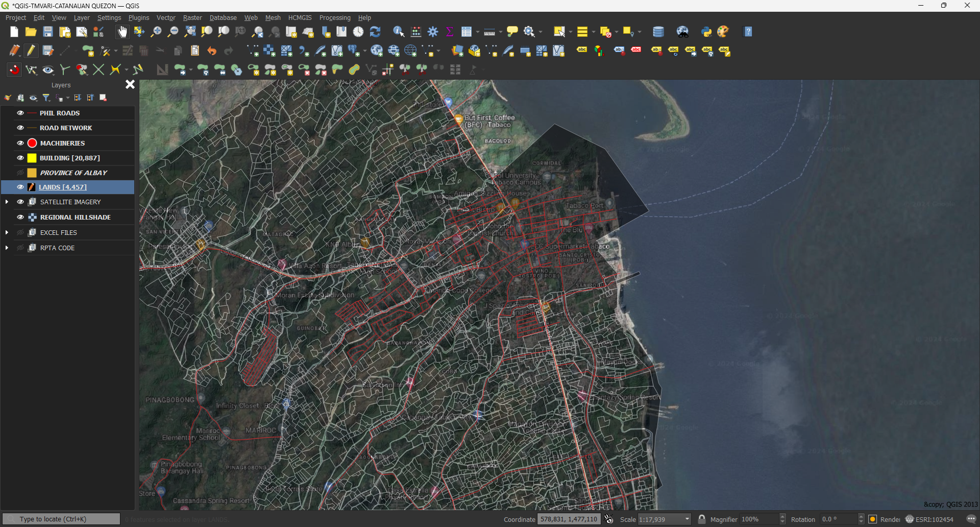This screenshot has height=527, width=980.
Task: Refresh the map canvas
Action: [x=376, y=32]
